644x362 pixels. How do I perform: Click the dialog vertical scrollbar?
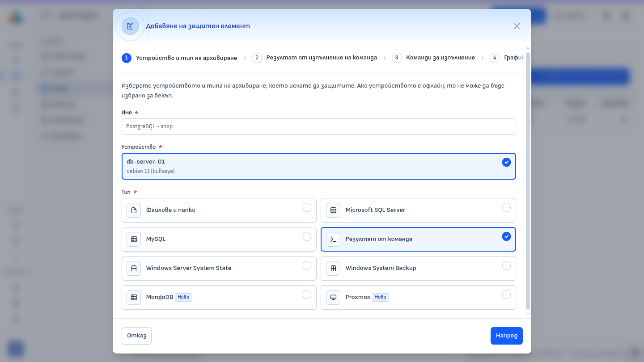pos(528,181)
